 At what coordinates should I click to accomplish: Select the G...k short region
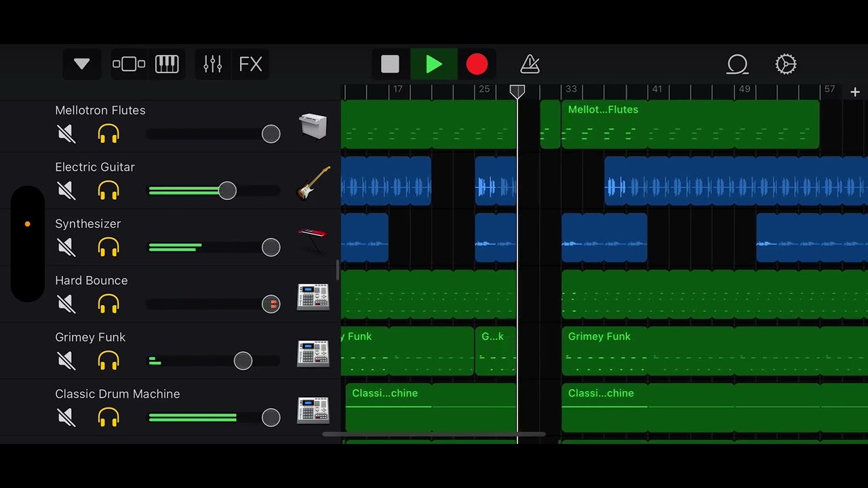[496, 351]
